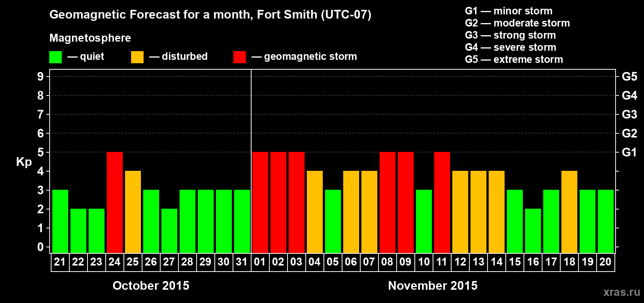
Task: Click the date label 22 on axis
Action: (x=78, y=262)
